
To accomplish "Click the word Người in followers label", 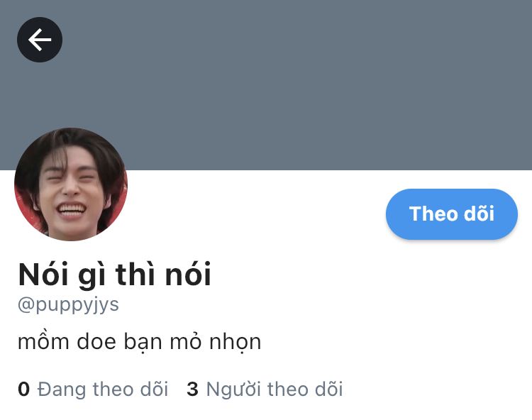I will point(233,389).
